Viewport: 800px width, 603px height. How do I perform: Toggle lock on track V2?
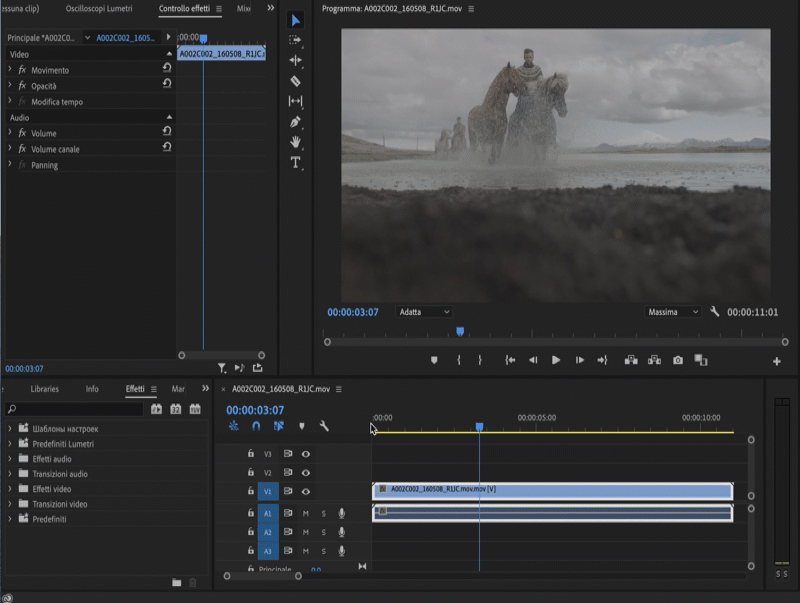tap(251, 472)
